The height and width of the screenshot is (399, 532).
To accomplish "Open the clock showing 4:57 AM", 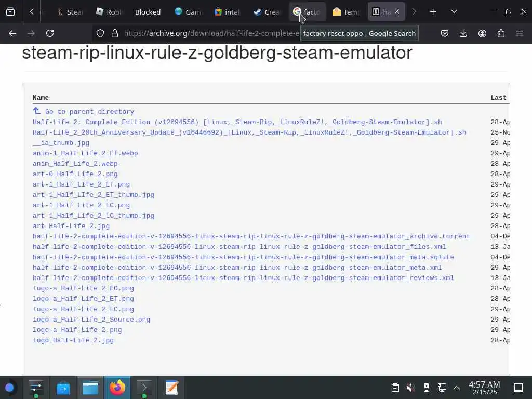I will point(484,388).
